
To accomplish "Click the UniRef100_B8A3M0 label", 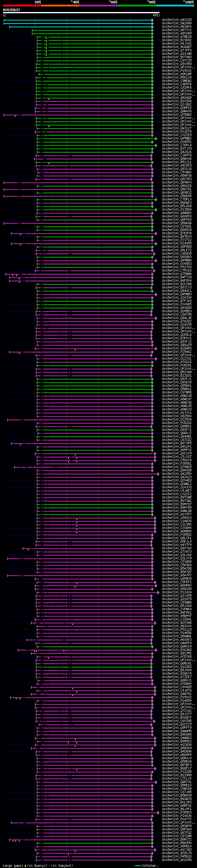I will [177, 842].
